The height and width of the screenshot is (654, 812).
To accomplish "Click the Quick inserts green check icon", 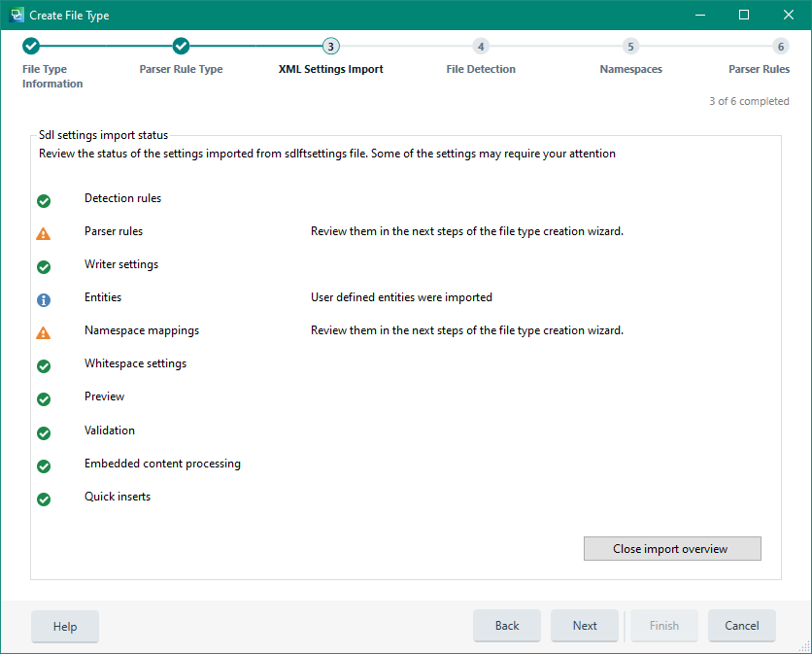I will point(44,499).
